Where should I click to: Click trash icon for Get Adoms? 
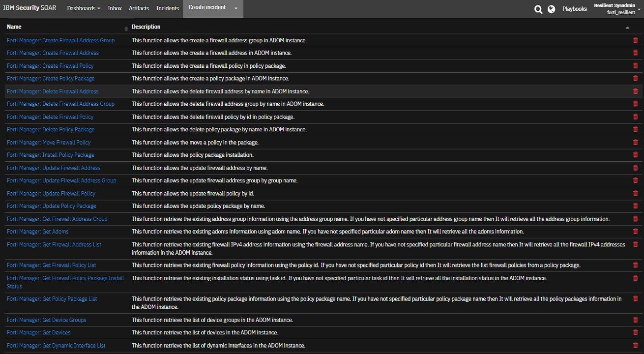pos(635,232)
